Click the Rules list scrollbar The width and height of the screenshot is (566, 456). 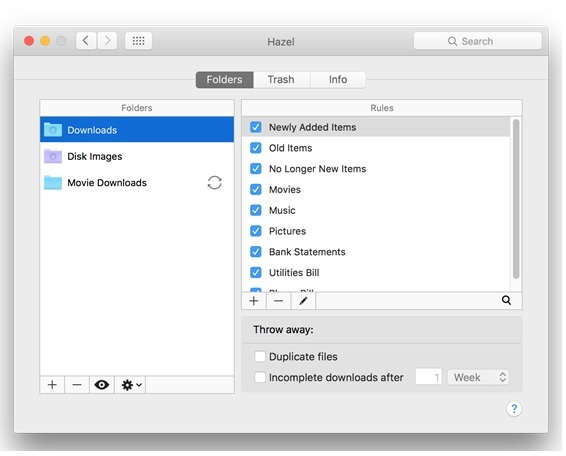[516, 199]
